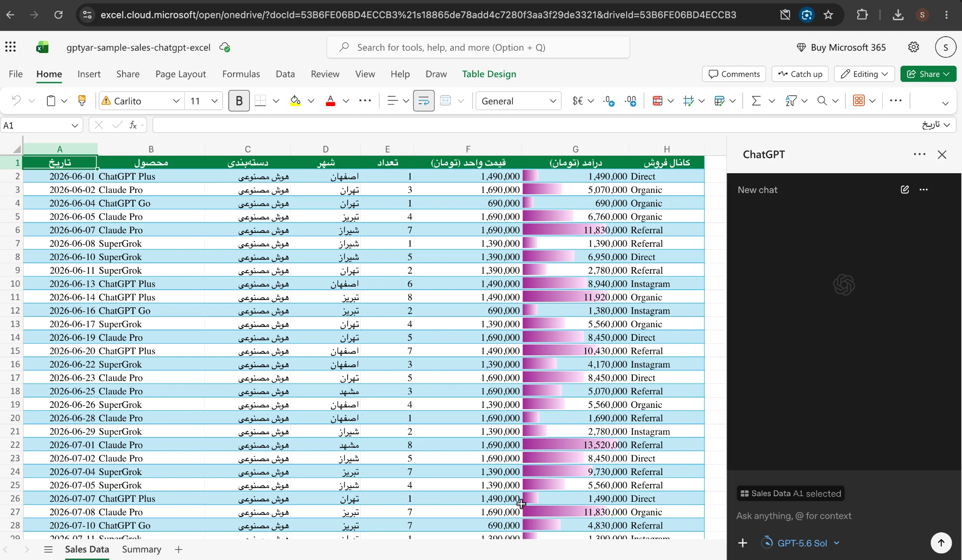962x560 pixels.
Task: Expand the Name Box A1 dropdown
Action: [75, 125]
